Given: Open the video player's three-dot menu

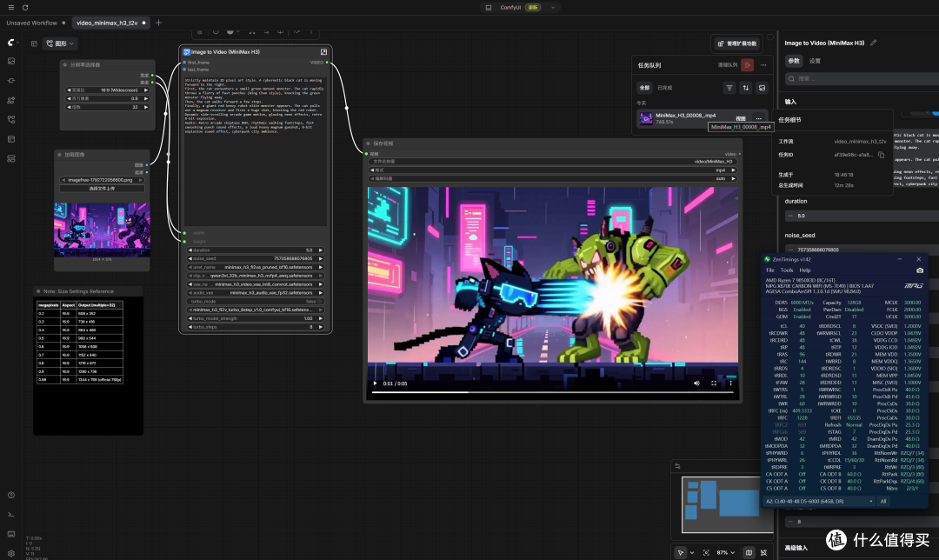Looking at the screenshot, I should (730, 383).
